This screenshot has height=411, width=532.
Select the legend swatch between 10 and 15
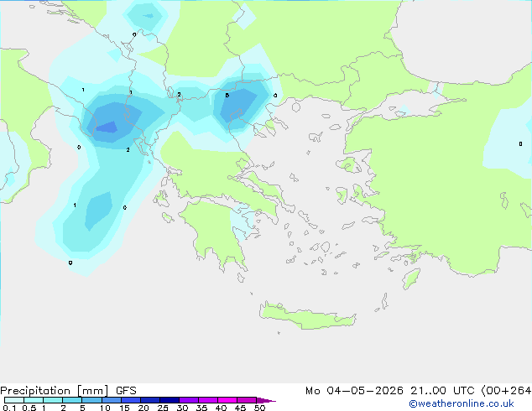pos(111,400)
